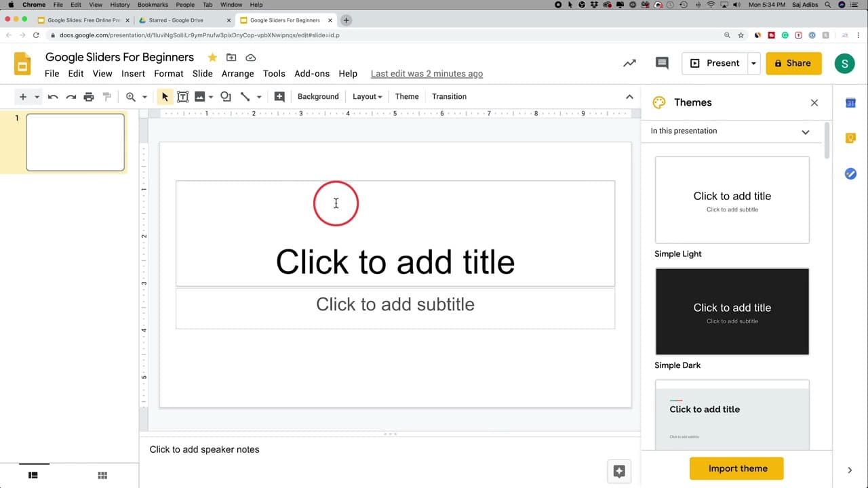Close the Themes panel
This screenshot has height=488, width=868.
click(x=814, y=102)
